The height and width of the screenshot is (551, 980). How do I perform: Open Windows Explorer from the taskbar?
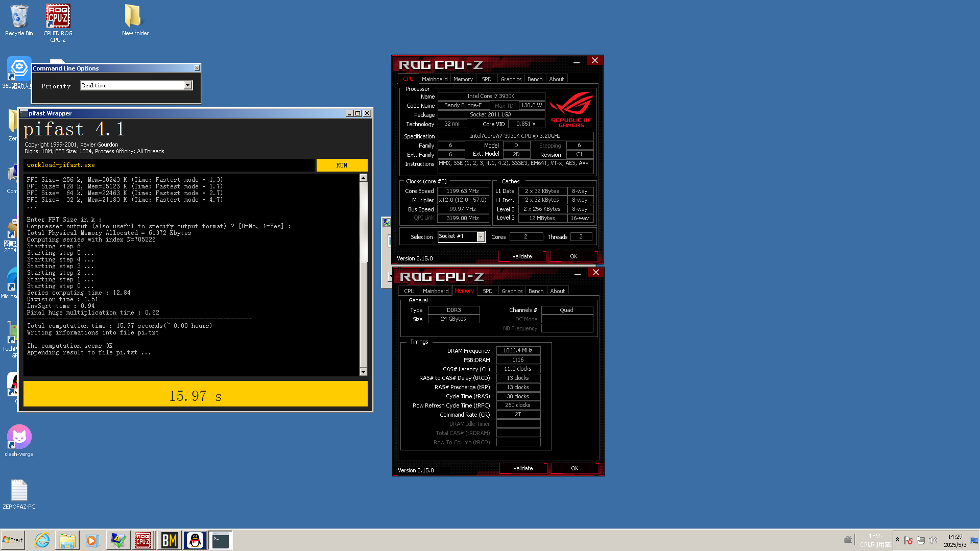pyautogui.click(x=67, y=540)
